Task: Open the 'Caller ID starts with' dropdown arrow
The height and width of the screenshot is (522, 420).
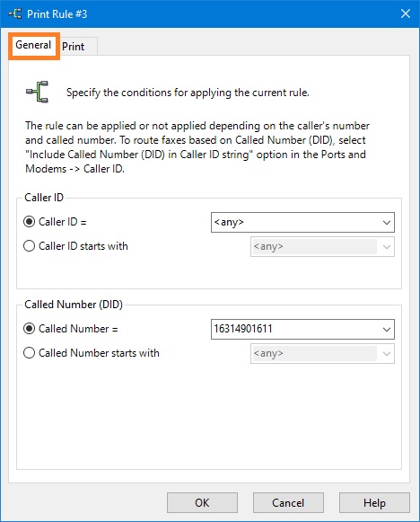Action: pyautogui.click(x=387, y=247)
